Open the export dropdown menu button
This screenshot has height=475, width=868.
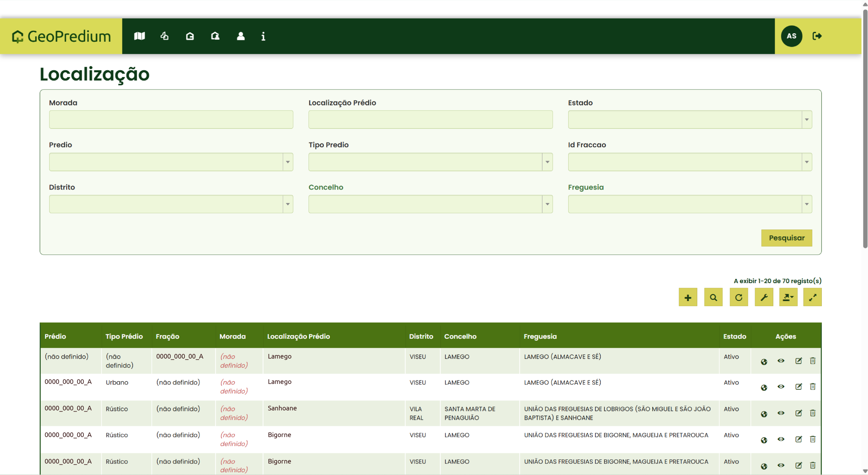788,297
